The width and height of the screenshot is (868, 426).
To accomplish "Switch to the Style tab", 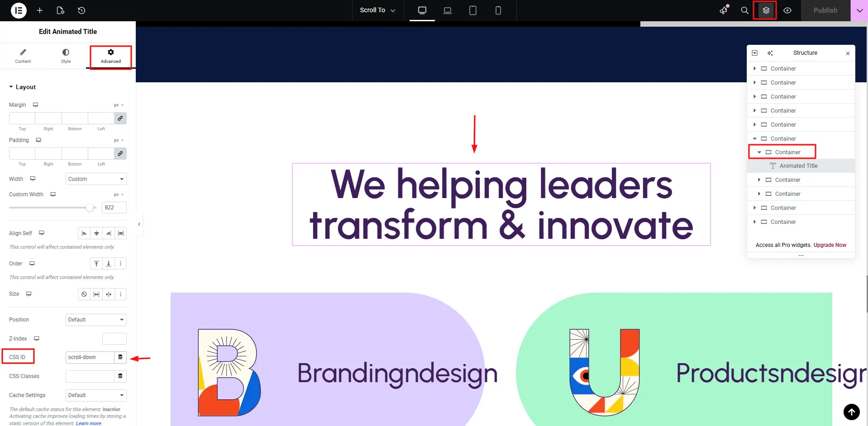I will (66, 56).
